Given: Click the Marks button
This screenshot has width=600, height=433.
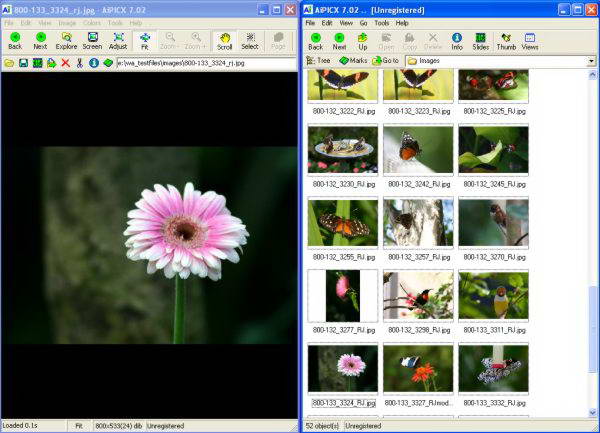Looking at the screenshot, I should pos(353,60).
